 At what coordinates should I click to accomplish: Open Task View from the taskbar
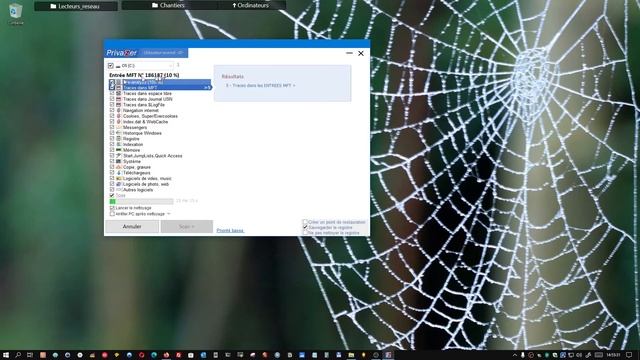[x=30, y=355]
